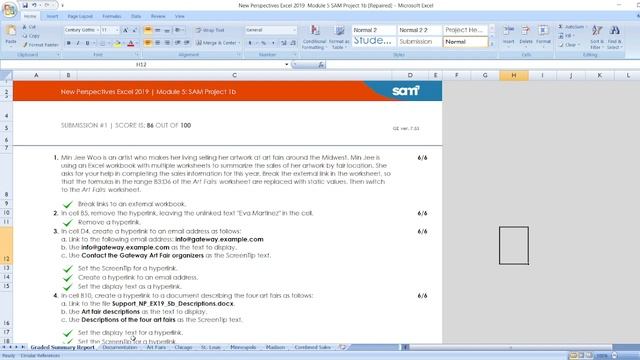Toggle Top Align

(148, 30)
